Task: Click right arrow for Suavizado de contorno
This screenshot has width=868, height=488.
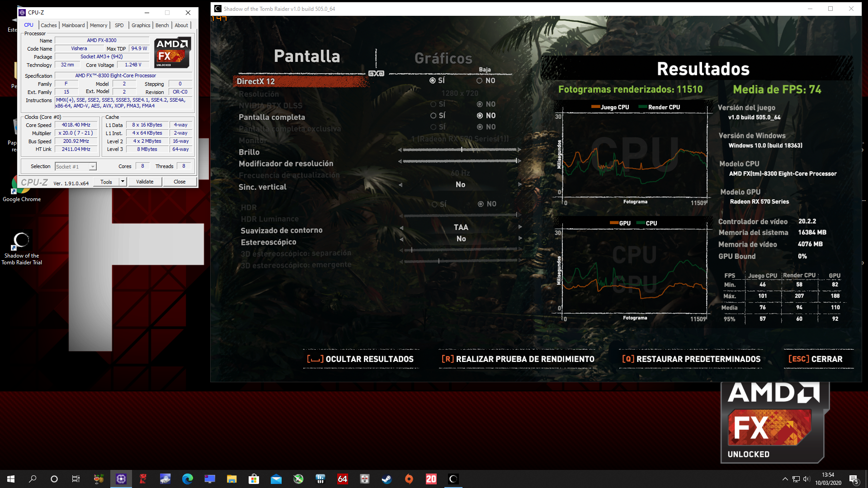Action: 520,227
